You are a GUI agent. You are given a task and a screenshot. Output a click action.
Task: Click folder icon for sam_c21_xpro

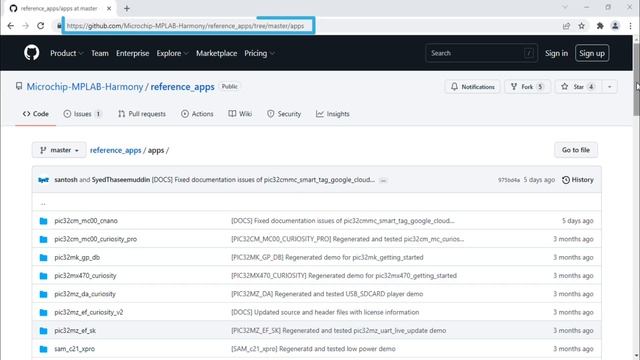[x=43, y=349]
